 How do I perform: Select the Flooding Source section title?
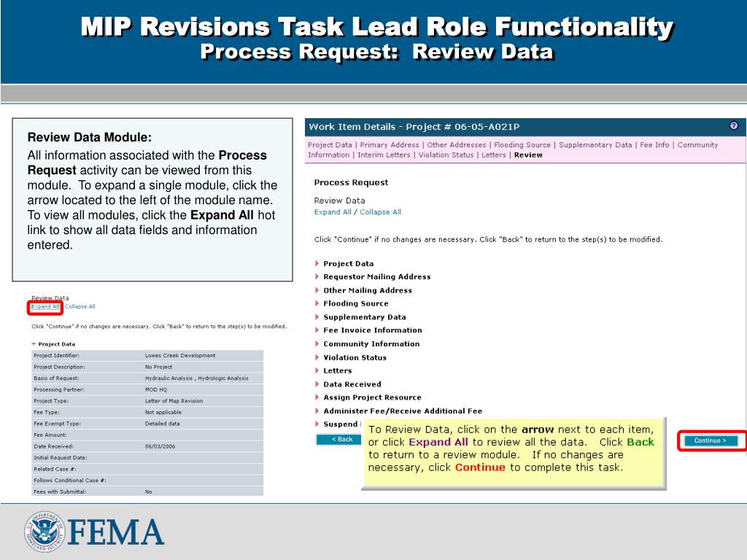point(356,303)
